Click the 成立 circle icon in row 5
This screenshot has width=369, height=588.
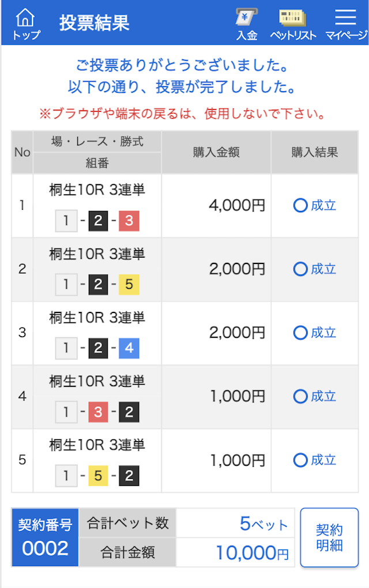point(300,460)
